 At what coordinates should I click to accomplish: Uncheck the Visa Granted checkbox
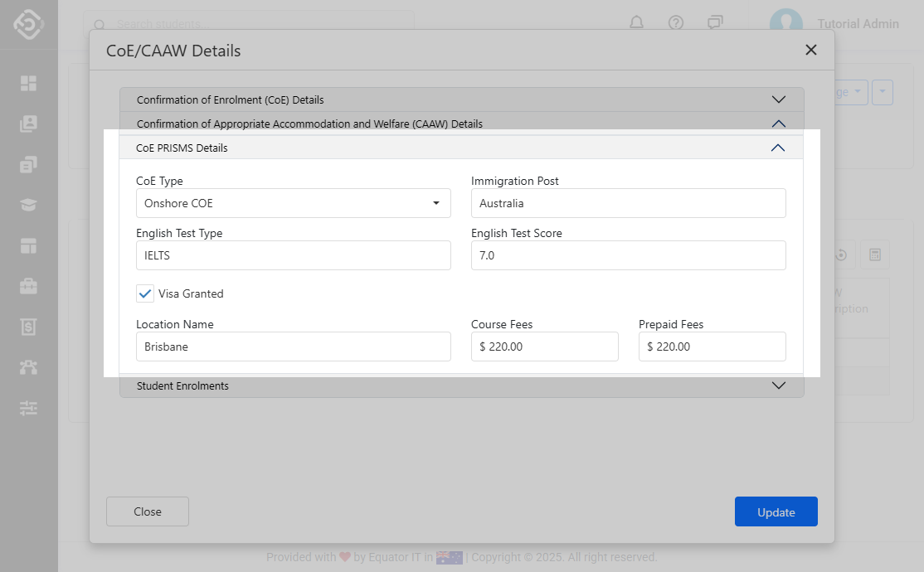pyautogui.click(x=146, y=293)
